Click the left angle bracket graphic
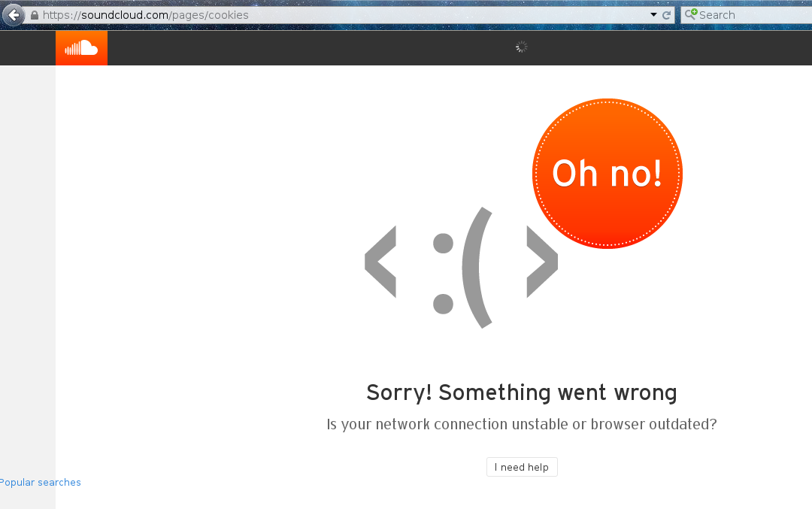Screen dimensions: 812x509 click(380, 262)
